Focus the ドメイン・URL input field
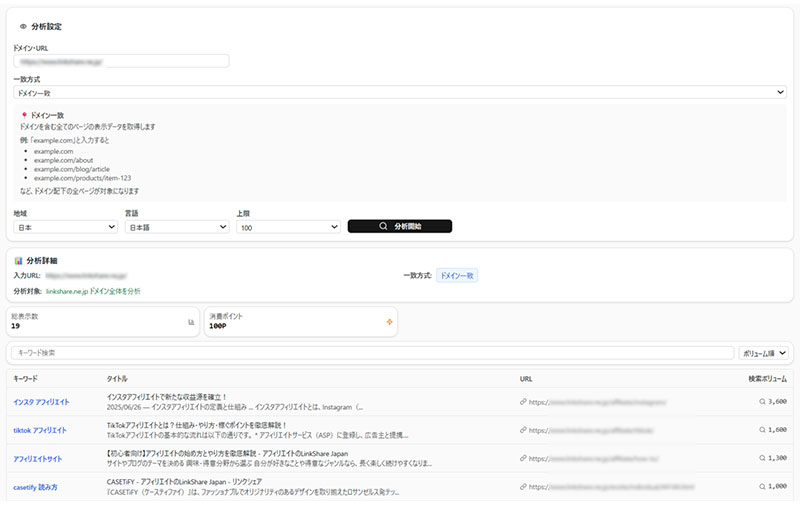The height and width of the screenshot is (505, 800). click(x=122, y=61)
